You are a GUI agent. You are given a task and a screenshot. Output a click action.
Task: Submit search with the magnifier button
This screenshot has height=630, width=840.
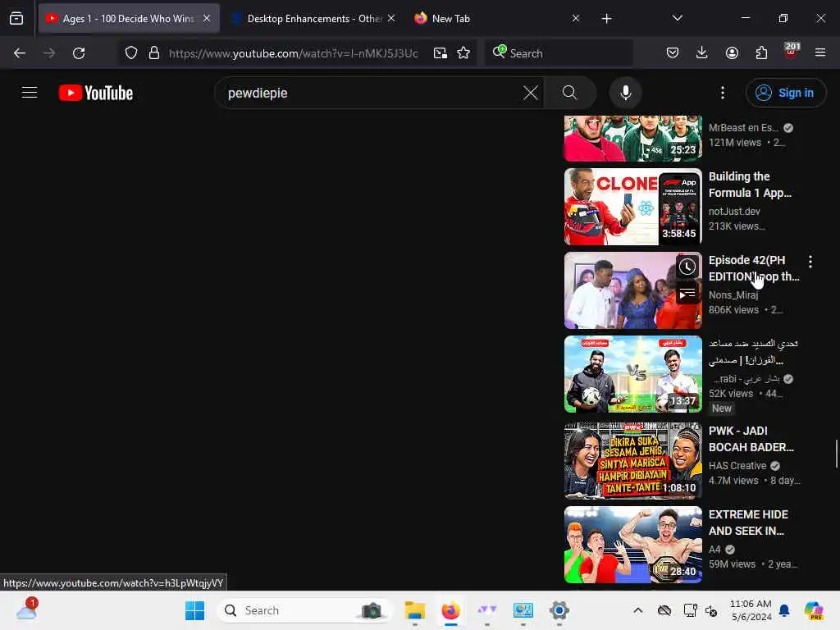click(x=569, y=93)
